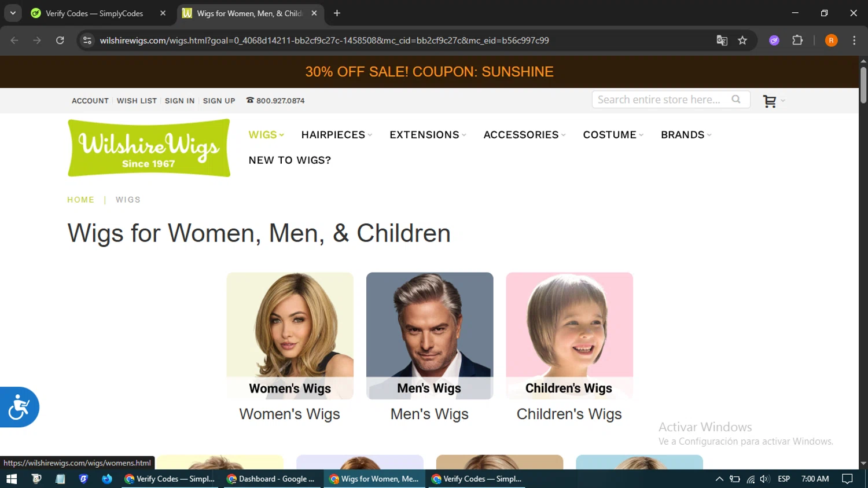The height and width of the screenshot is (488, 868).
Task: Bookmark this page with the star icon
Action: [x=742, y=41]
